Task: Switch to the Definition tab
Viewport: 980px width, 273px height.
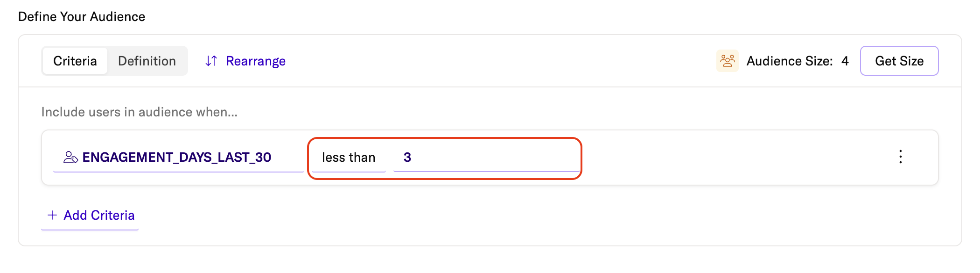Action: click(x=147, y=61)
